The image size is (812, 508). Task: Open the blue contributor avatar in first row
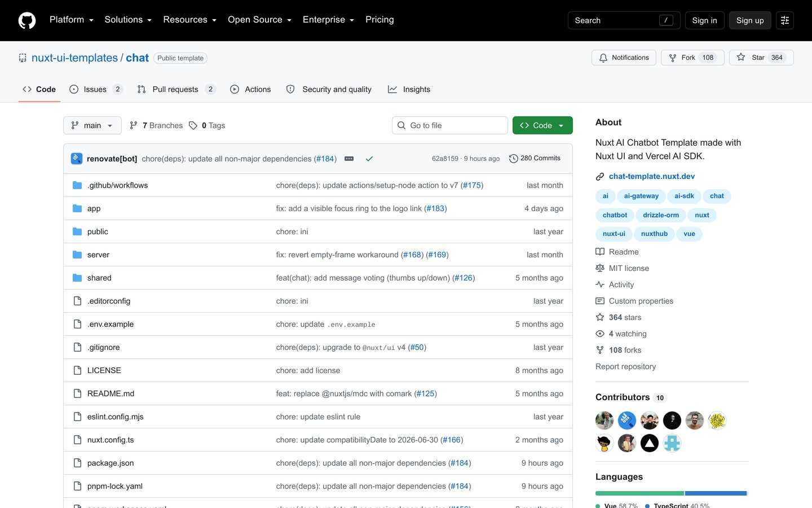[627, 421]
